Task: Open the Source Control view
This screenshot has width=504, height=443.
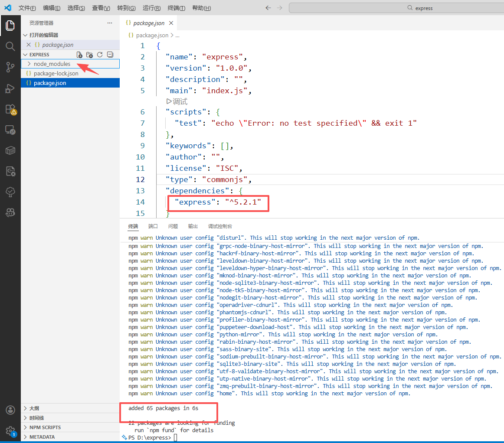Action: [x=10, y=67]
